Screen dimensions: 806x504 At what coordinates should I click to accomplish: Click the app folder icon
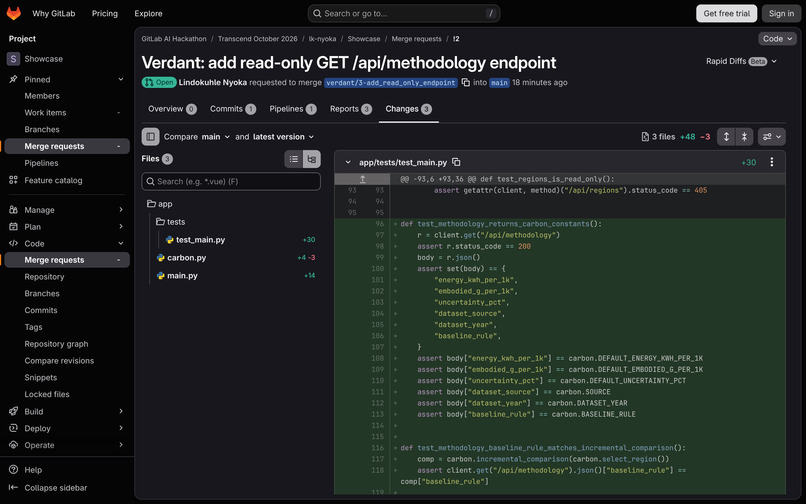tap(151, 204)
